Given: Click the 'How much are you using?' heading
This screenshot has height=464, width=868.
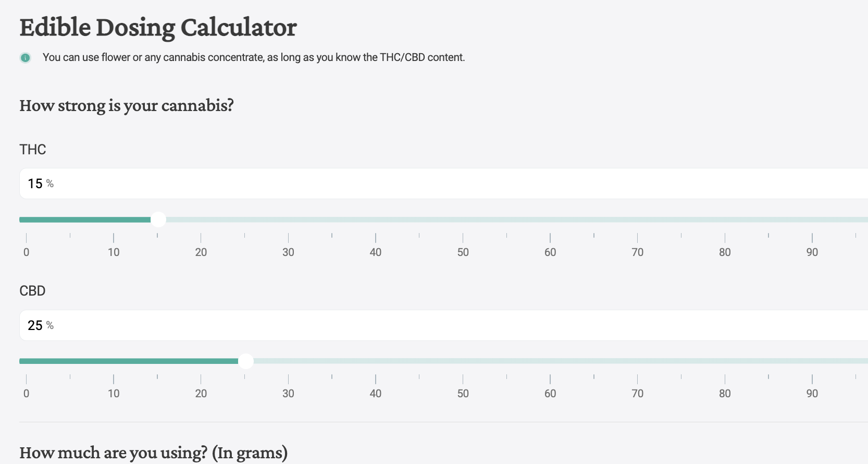Looking at the screenshot, I should (154, 453).
